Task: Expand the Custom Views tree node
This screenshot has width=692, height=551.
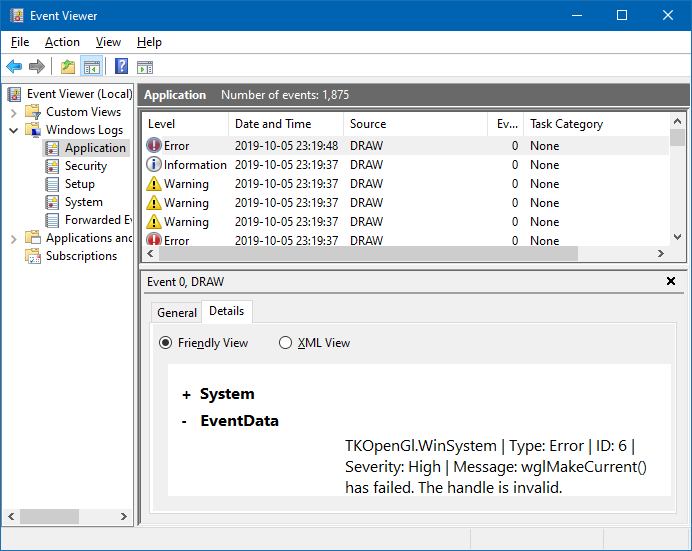Action: [13, 112]
